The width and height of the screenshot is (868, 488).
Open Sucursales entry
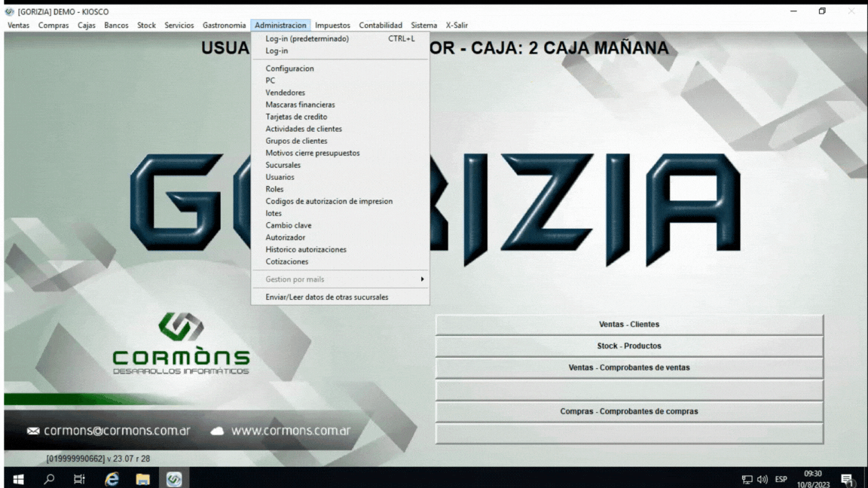point(341,166)
